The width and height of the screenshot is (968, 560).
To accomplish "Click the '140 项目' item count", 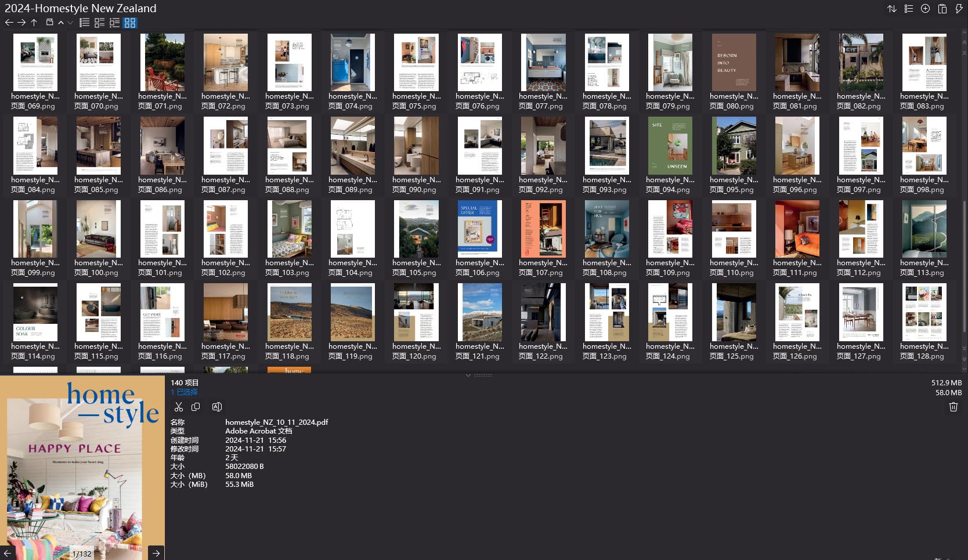I will click(x=185, y=383).
